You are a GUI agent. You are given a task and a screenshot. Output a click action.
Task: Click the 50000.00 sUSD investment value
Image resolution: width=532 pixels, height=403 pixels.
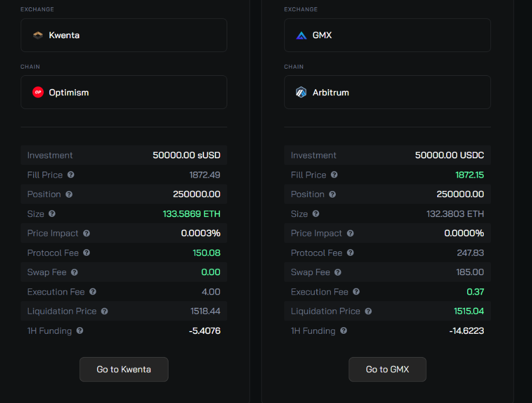tap(187, 155)
